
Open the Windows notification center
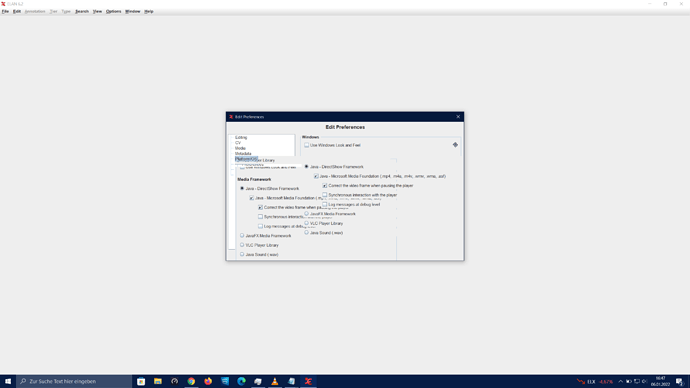tap(679, 381)
